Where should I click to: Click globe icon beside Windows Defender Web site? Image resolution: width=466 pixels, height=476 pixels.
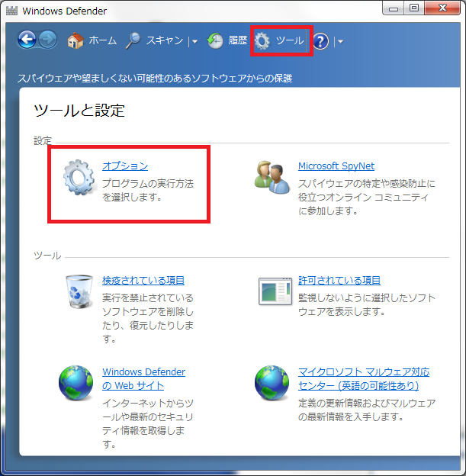(76, 383)
